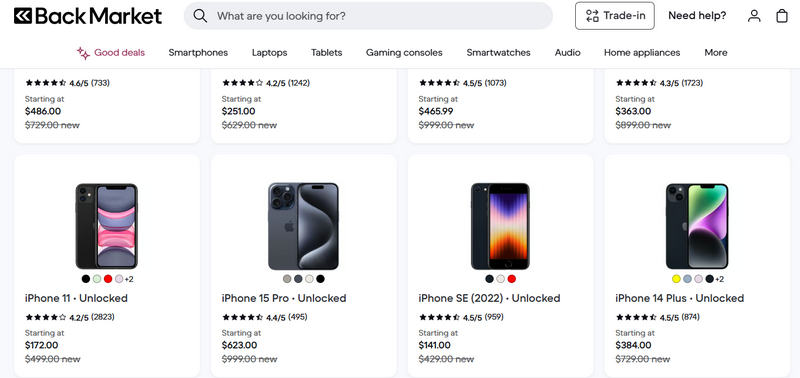Click the search magnifier icon
This screenshot has height=378, width=800.
tap(201, 16)
